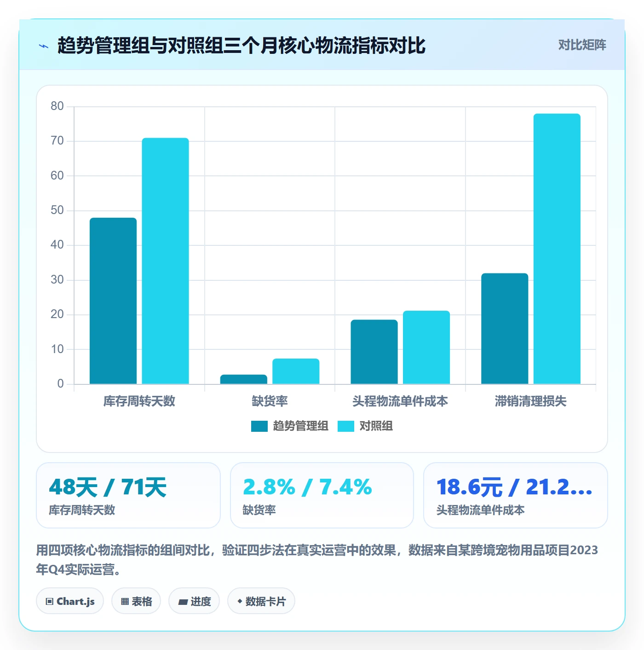The image size is (644, 650).
Task: Click the dark 趋势管理组 bar for 滞销清理损失
Action: click(505, 329)
